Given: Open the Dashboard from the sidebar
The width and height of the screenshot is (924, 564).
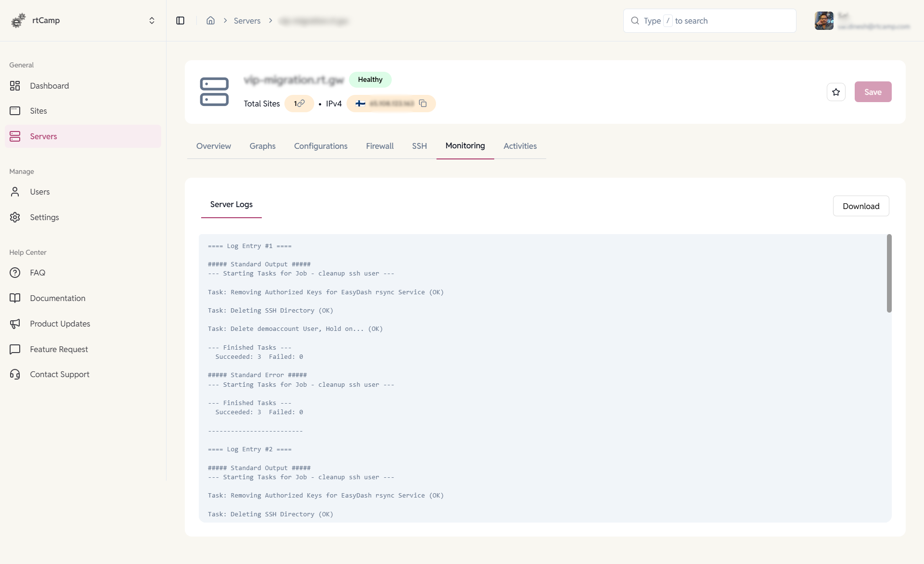Looking at the screenshot, I should pyautogui.click(x=49, y=86).
